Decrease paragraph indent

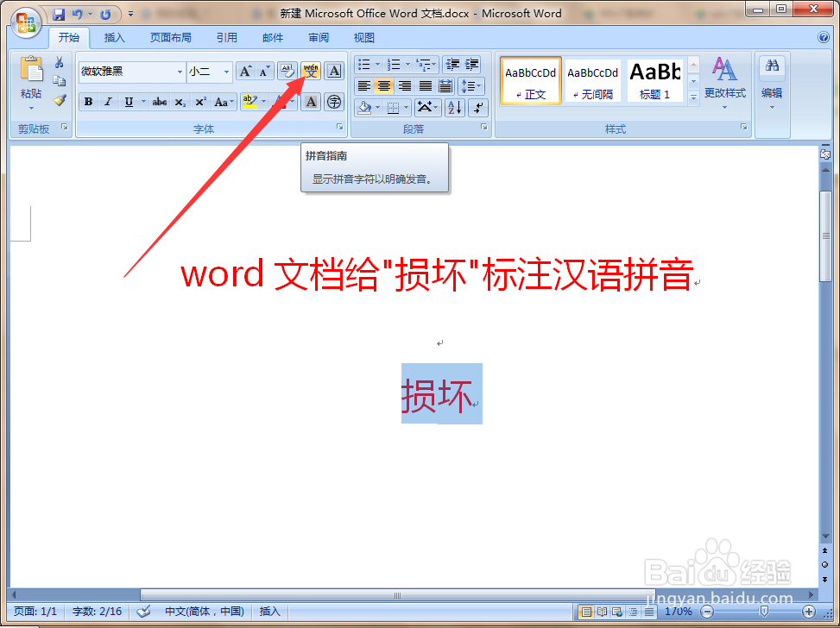(x=452, y=65)
